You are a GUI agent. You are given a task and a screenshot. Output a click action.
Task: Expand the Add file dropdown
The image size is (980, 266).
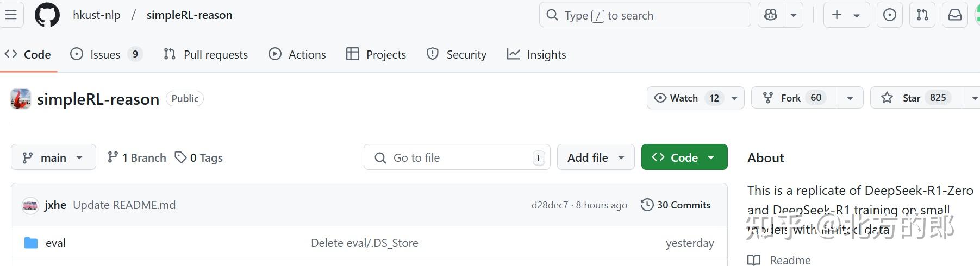tap(596, 157)
